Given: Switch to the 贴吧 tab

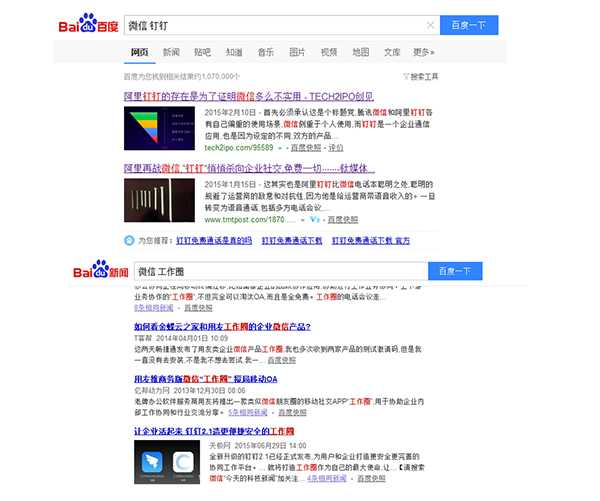Looking at the screenshot, I should 202,52.
